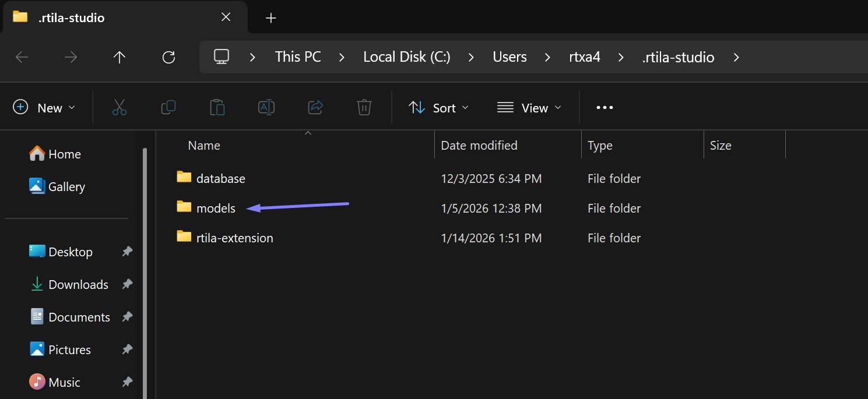
Task: Open the New item dropdown
Action: pos(44,108)
